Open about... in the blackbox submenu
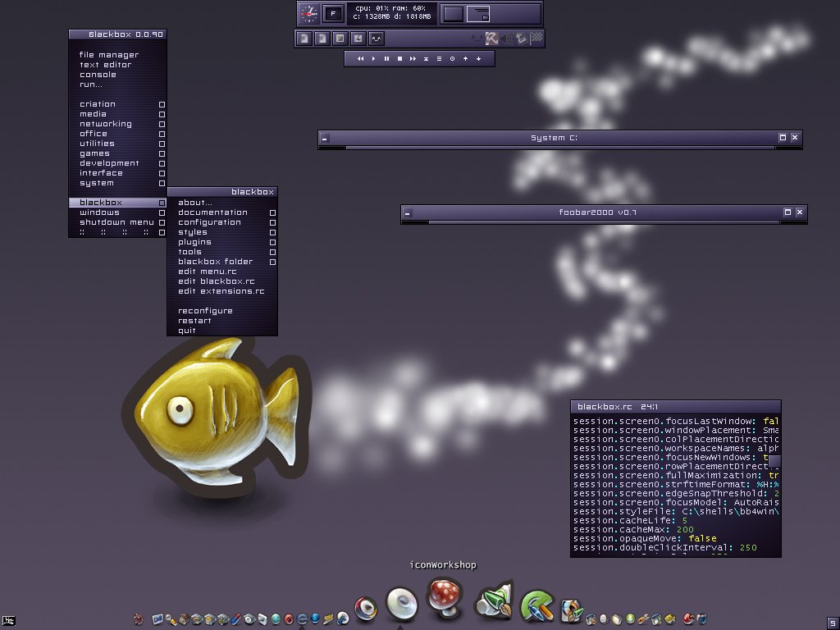The image size is (840, 630). 195,203
